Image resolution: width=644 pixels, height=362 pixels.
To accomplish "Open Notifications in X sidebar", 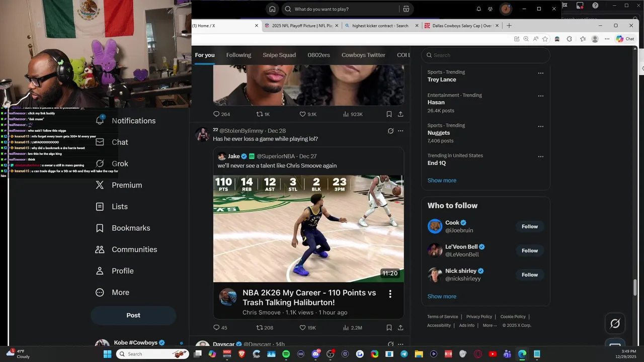I will [x=126, y=121].
